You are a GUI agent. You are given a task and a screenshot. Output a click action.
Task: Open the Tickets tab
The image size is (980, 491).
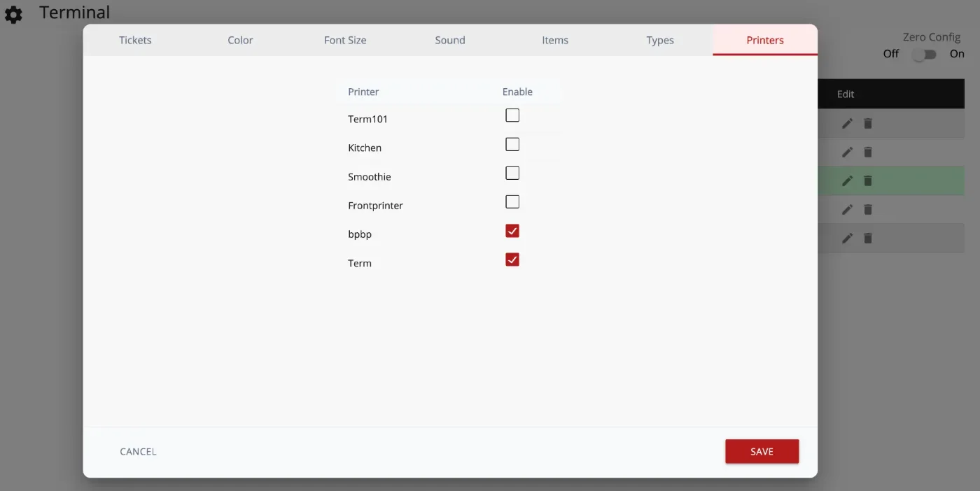coord(135,40)
